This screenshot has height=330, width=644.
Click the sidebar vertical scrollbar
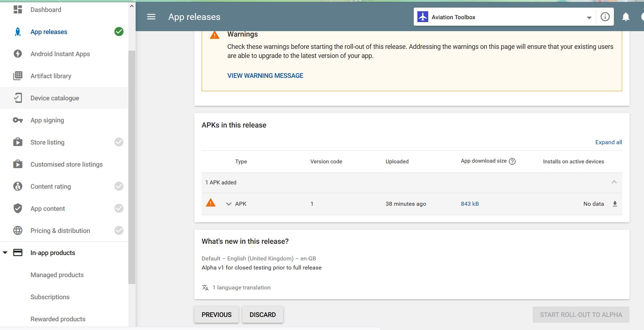point(132,167)
